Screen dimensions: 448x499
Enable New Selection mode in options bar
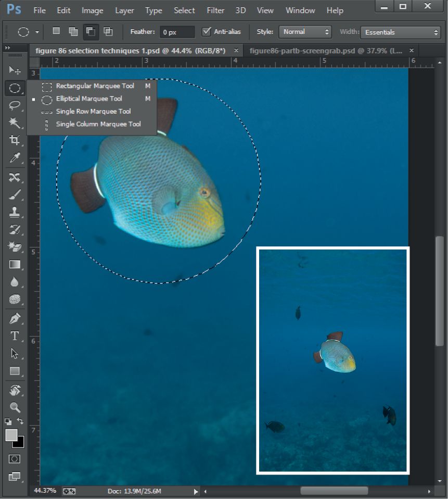pyautogui.click(x=56, y=31)
